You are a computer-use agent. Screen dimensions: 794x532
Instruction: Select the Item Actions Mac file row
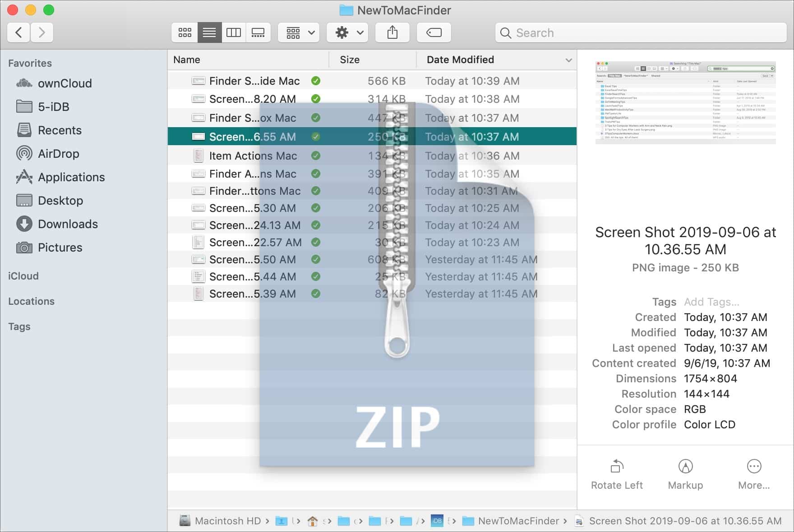coord(253,156)
